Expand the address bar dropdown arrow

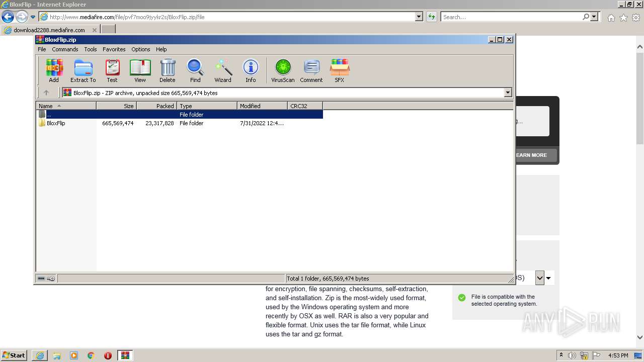click(419, 17)
